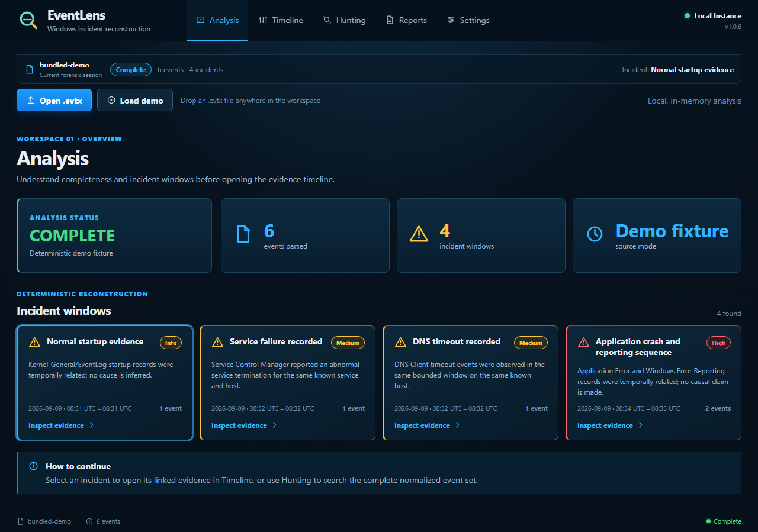This screenshot has width=758, height=532.
Task: Open the Timeline tab
Action: [x=281, y=20]
